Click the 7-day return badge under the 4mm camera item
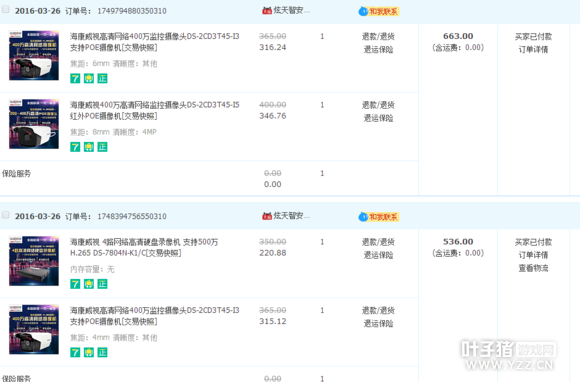The width and height of the screenshot is (580, 382). point(75,352)
